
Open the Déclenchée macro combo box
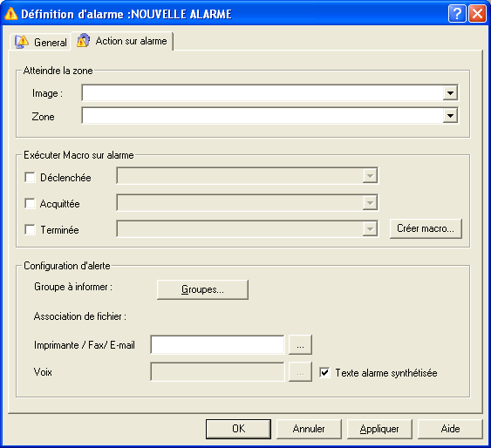tap(248, 176)
